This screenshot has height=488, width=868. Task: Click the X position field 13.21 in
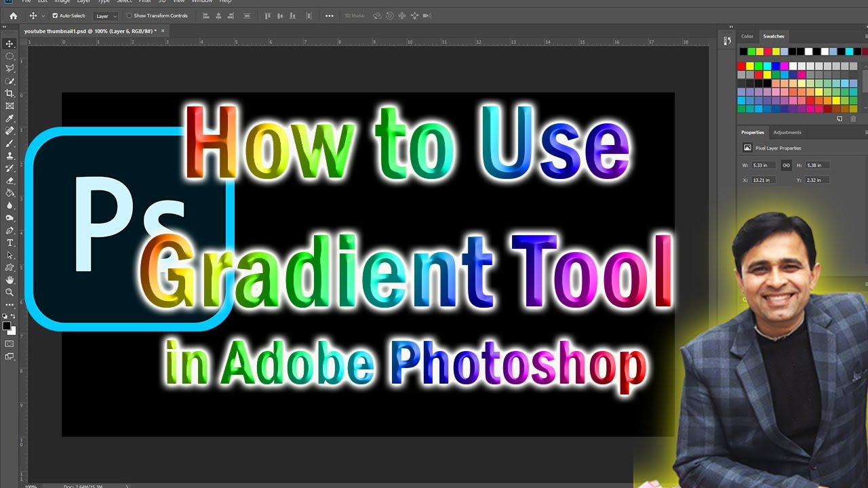click(764, 180)
